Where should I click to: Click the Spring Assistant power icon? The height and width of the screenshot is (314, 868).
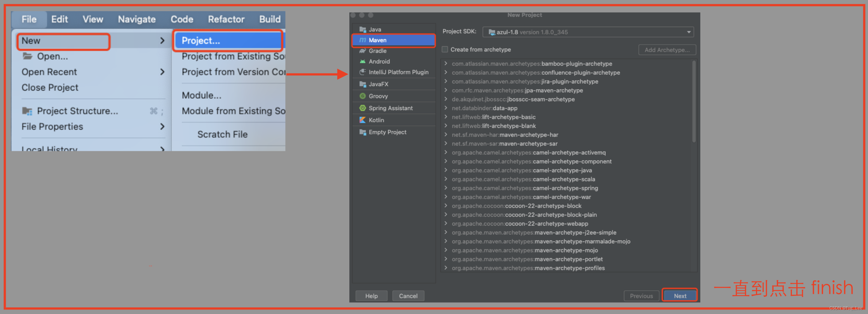(362, 108)
